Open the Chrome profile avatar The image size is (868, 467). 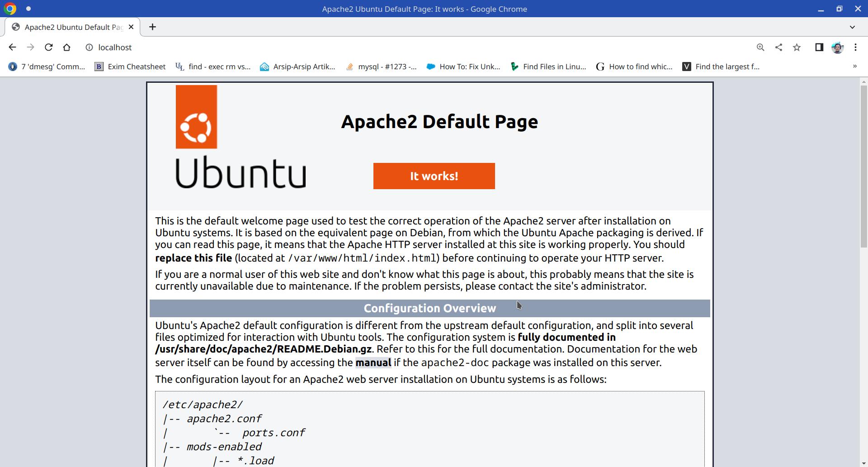(837, 47)
